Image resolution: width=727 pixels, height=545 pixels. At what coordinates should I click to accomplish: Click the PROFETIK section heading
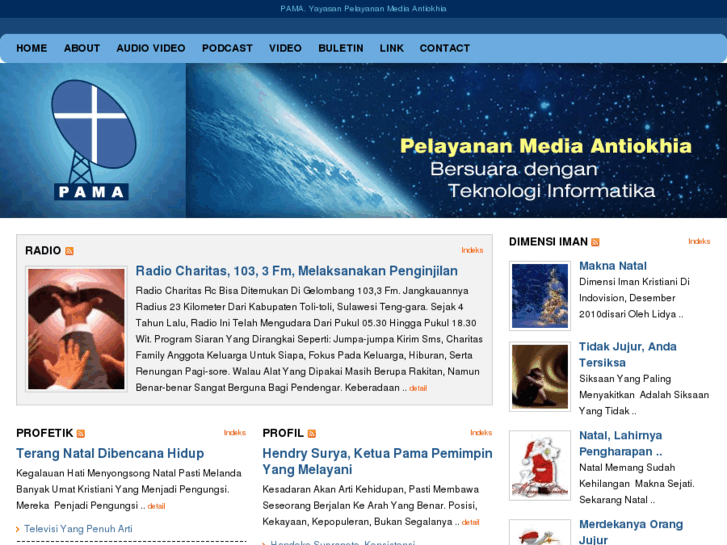point(45,433)
